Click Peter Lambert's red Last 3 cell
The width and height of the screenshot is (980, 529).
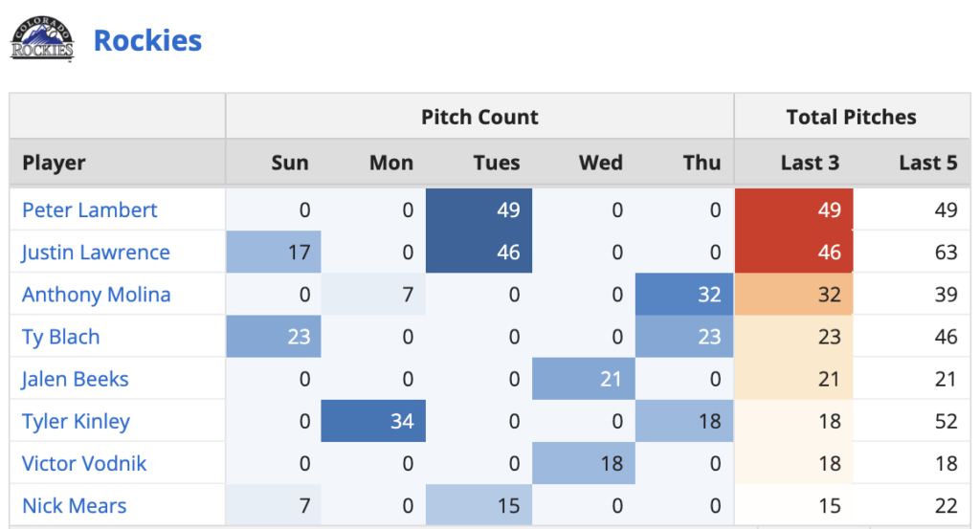coord(794,210)
